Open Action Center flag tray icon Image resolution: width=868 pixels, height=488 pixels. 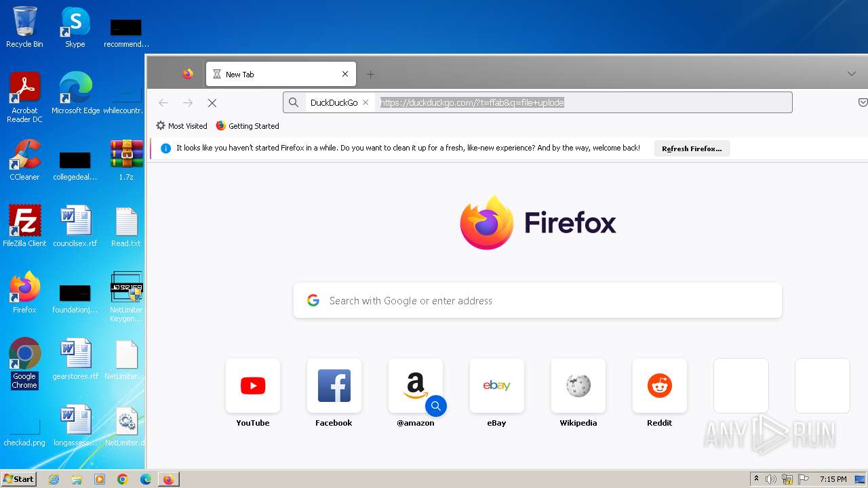804,479
